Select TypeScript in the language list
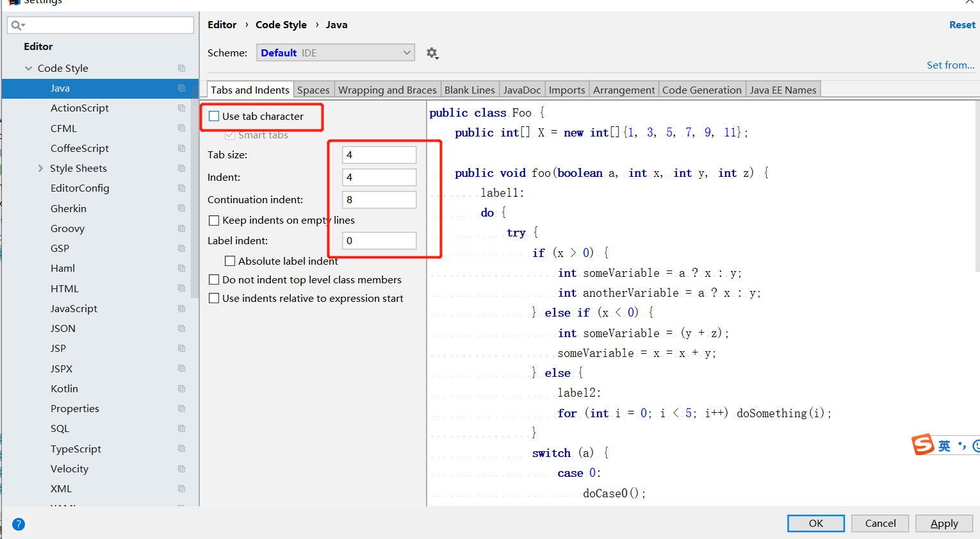The width and height of the screenshot is (980, 539). click(76, 449)
